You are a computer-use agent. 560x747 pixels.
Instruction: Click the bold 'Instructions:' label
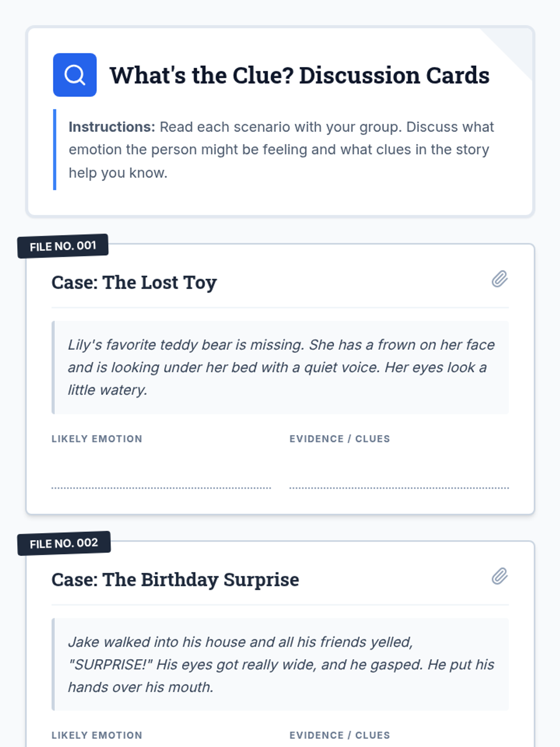(112, 127)
